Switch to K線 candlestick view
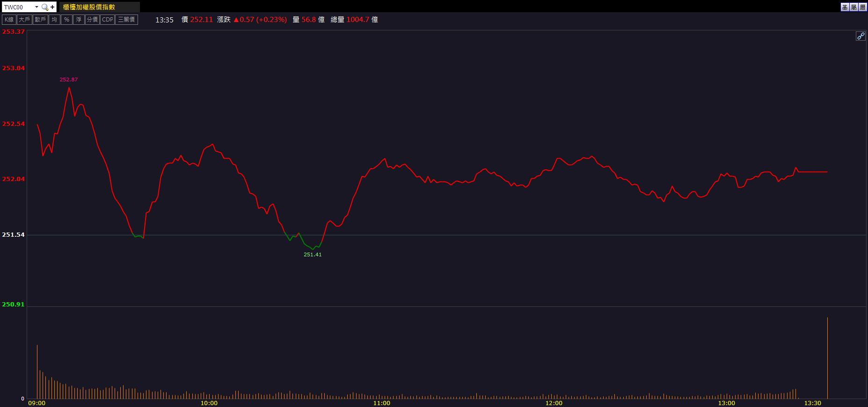The image size is (868, 407). click(9, 20)
